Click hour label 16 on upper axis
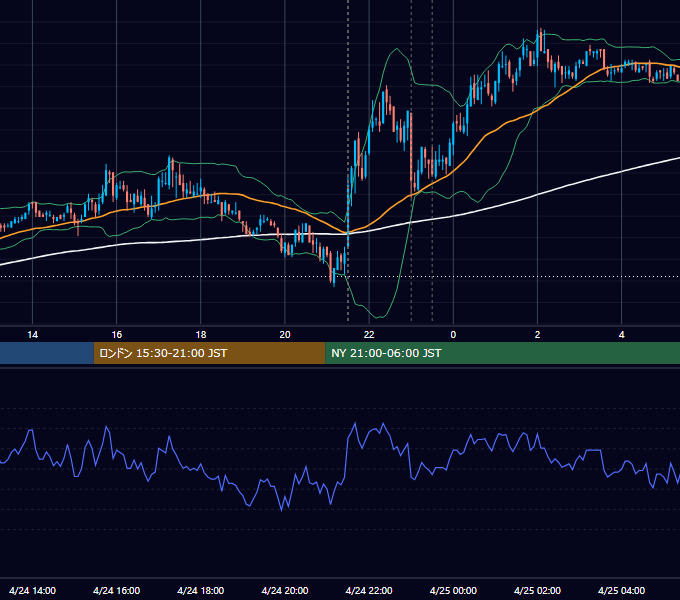 [x=117, y=335]
